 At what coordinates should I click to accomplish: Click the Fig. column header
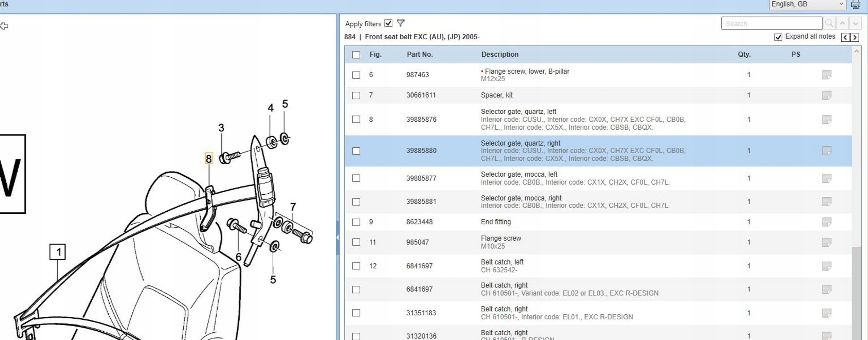coord(375,55)
